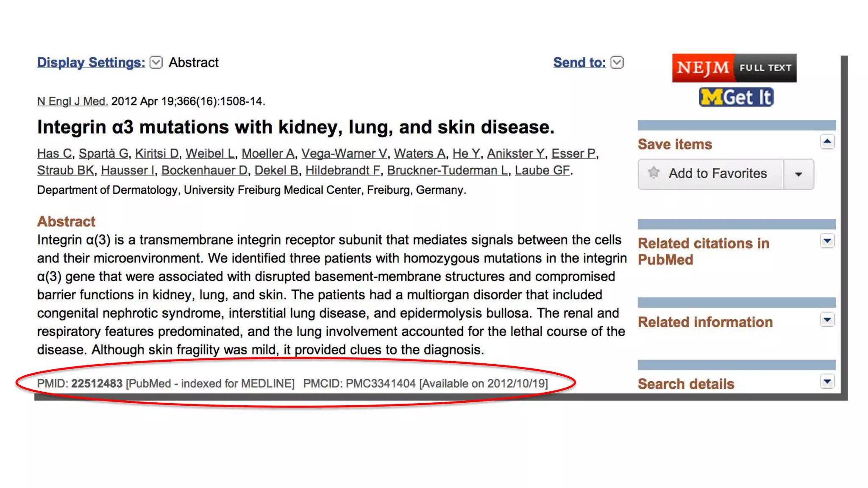This screenshot has width=868, height=488.
Task: Click the Display Settings link
Action: coord(91,63)
